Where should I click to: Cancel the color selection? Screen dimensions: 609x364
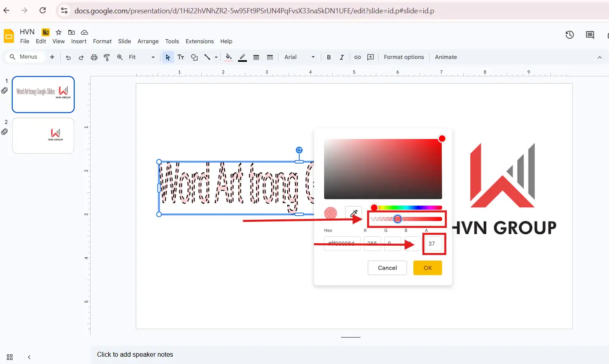point(387,267)
